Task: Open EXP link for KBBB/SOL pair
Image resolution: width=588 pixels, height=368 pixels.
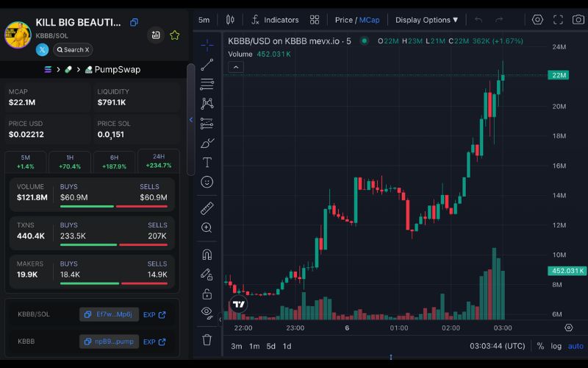Action: click(154, 315)
